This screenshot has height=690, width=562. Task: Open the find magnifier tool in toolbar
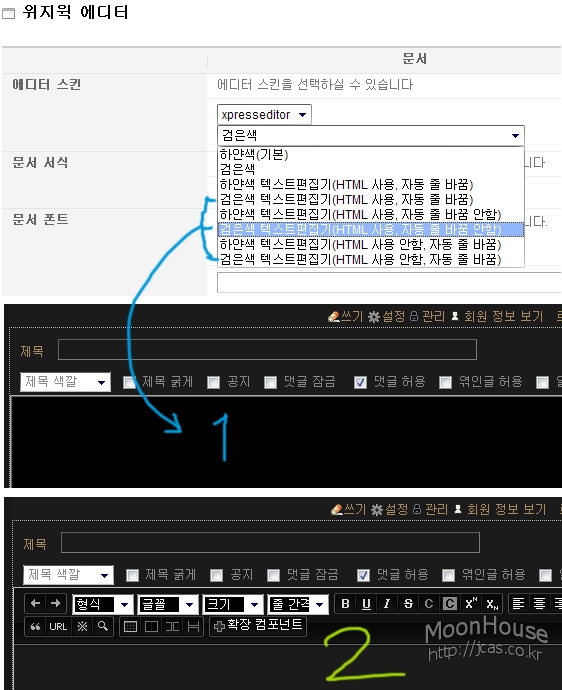103,627
